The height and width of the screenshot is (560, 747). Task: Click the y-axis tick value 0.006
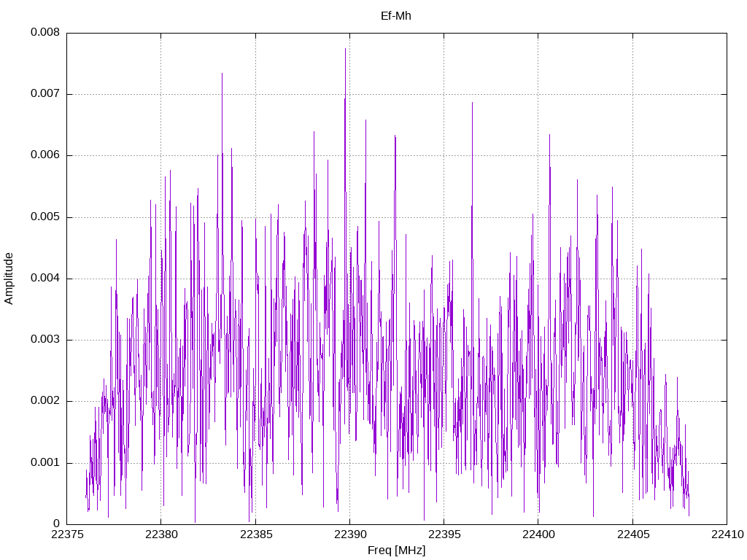point(45,155)
